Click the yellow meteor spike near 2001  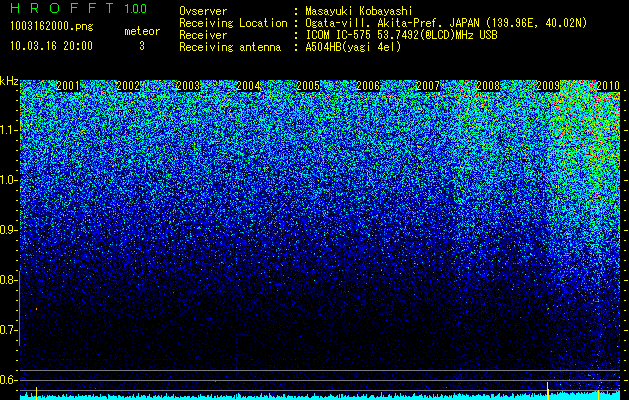[x=37, y=393]
